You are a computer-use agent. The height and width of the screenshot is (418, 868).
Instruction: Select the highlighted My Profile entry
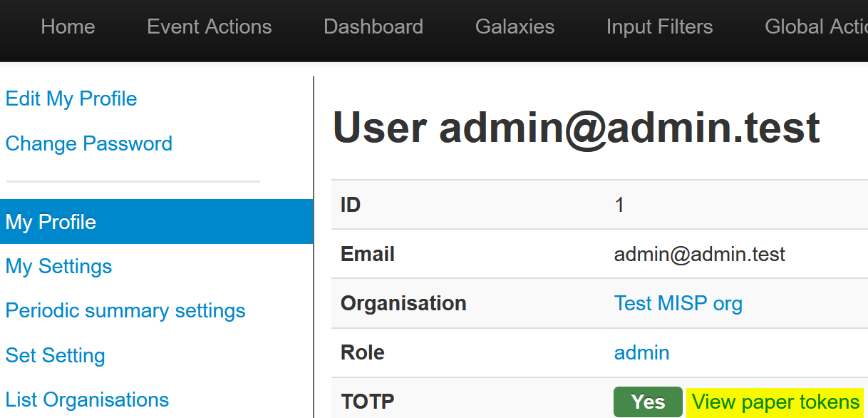pyautogui.click(x=157, y=222)
